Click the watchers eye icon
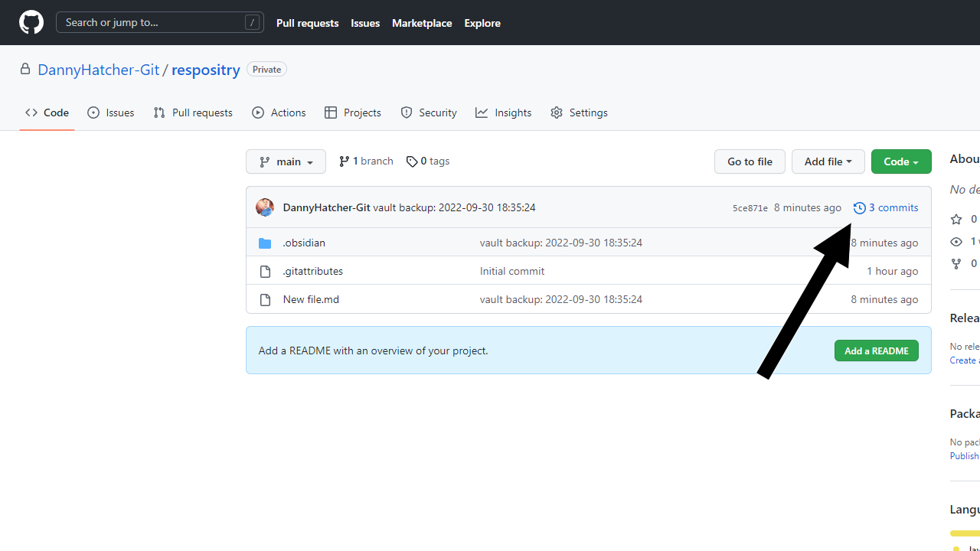This screenshot has width=980, height=551. coord(956,242)
